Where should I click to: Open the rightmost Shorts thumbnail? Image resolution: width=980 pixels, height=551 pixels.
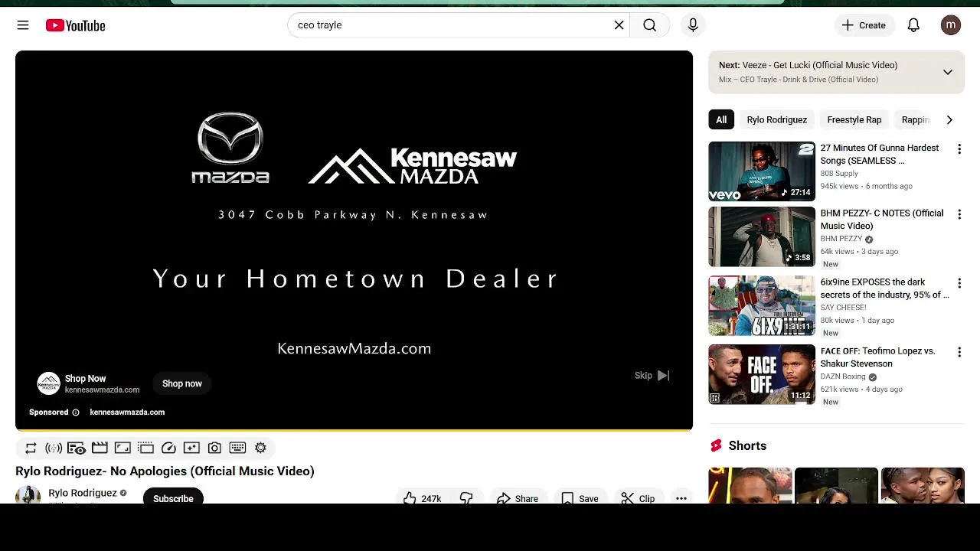click(923, 485)
